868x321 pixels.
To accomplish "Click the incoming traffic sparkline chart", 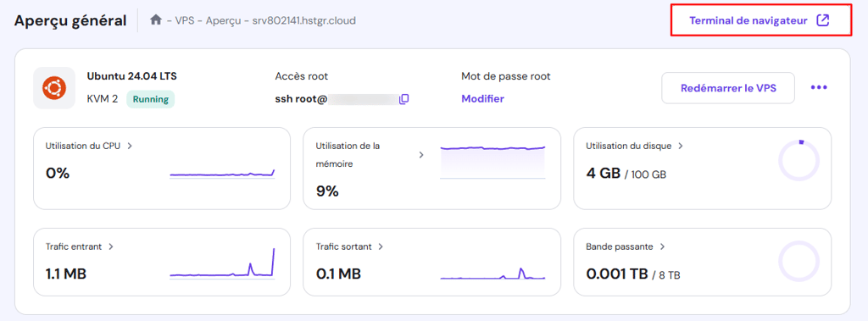I will coord(222,263).
